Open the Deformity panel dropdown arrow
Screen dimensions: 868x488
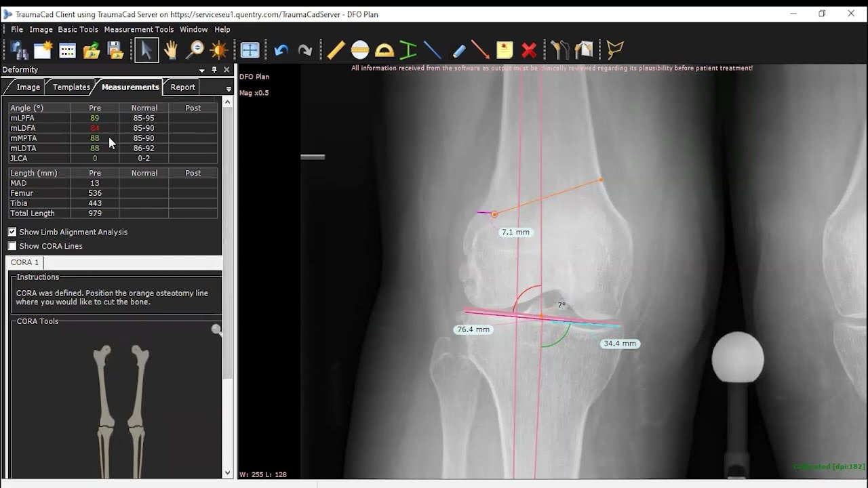(x=201, y=70)
